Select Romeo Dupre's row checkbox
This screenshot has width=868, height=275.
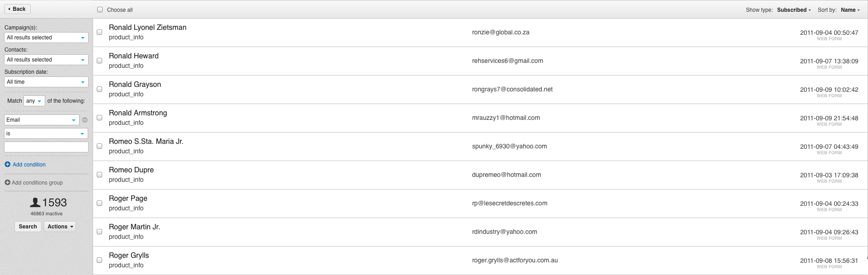coord(99,175)
